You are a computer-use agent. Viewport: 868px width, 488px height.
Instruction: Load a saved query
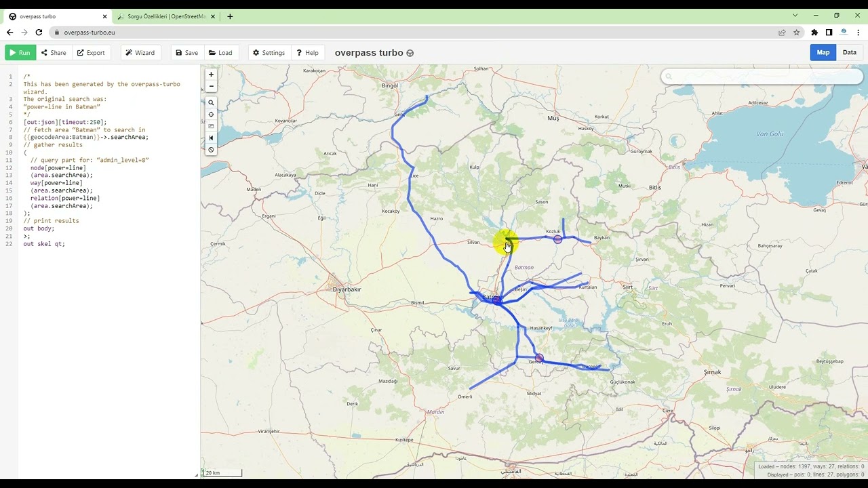point(220,53)
